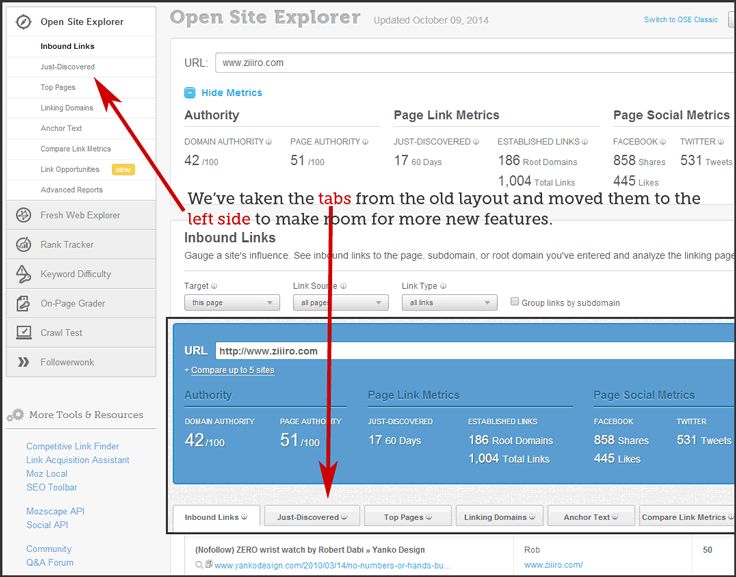The width and height of the screenshot is (736, 577).
Task: Click the Open Site Explorer compass icon
Action: [22, 21]
